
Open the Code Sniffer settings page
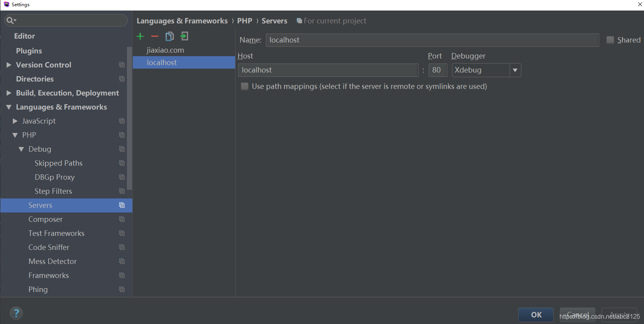[x=49, y=247]
